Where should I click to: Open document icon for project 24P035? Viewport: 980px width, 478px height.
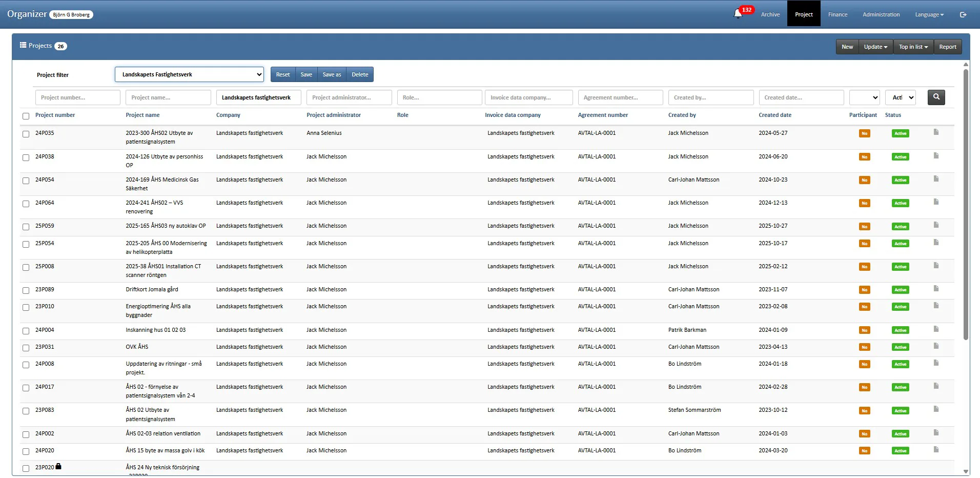(x=936, y=132)
